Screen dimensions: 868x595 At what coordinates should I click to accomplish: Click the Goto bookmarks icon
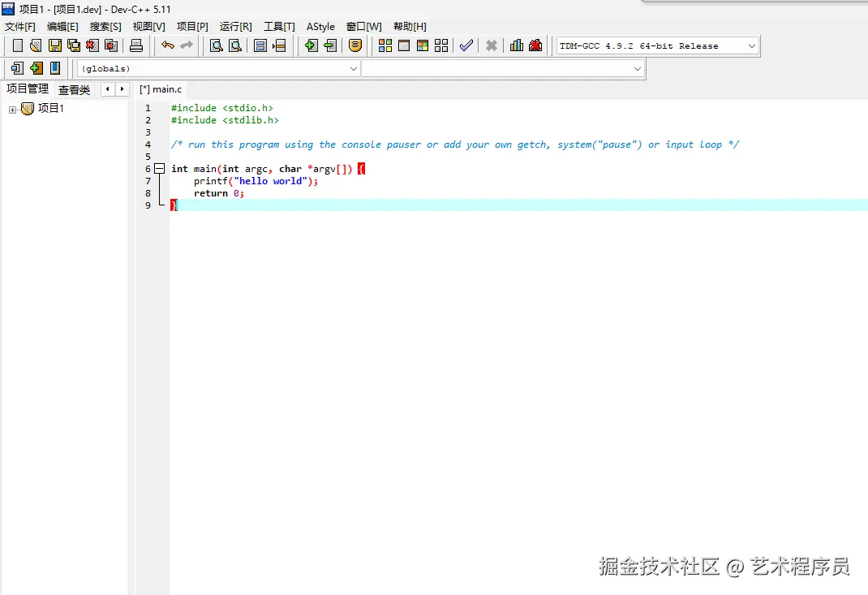point(55,68)
